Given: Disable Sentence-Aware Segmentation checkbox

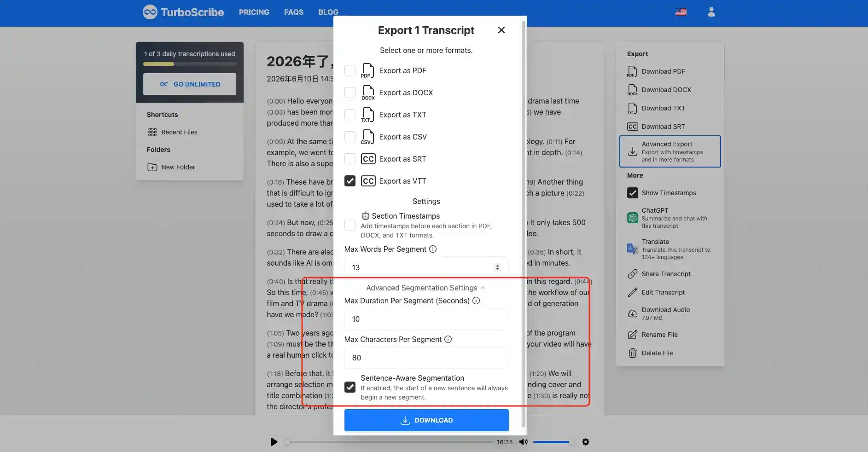Looking at the screenshot, I should pyautogui.click(x=350, y=387).
